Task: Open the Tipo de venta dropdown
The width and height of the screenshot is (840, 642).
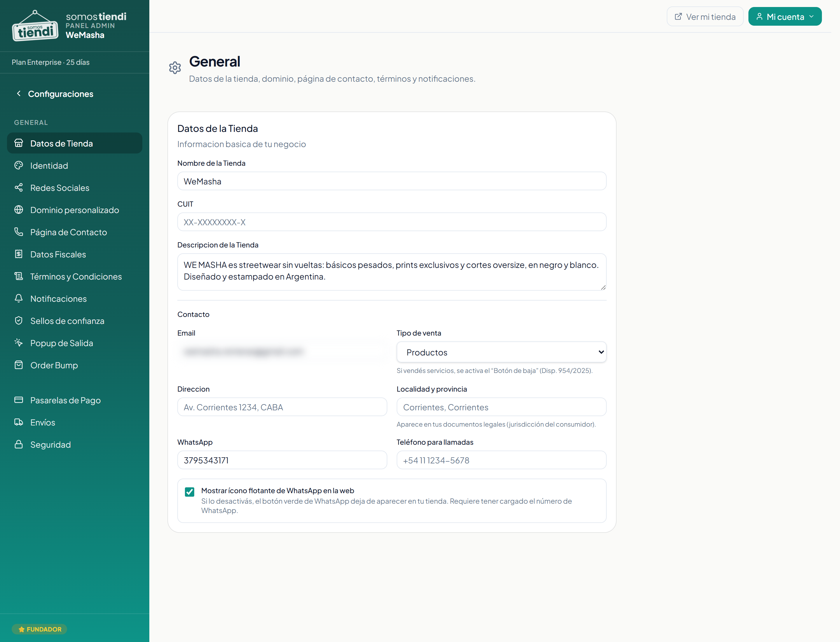Action: (502, 352)
